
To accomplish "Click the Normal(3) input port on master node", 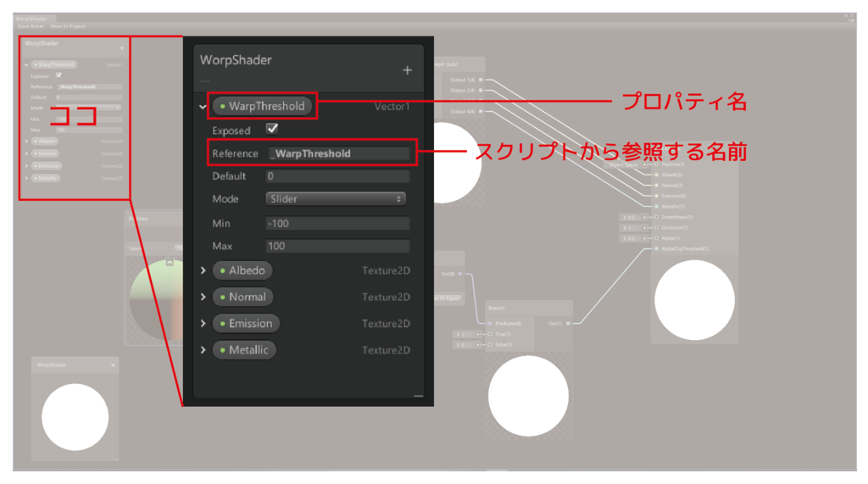I will coord(657,186).
